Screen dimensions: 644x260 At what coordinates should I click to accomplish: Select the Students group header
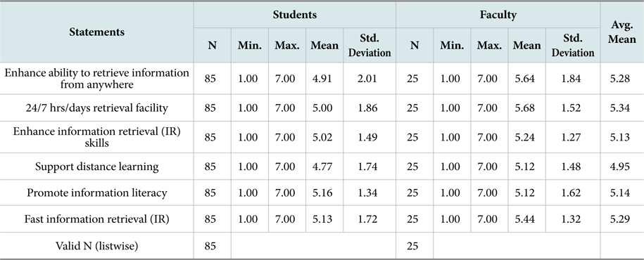click(x=294, y=15)
